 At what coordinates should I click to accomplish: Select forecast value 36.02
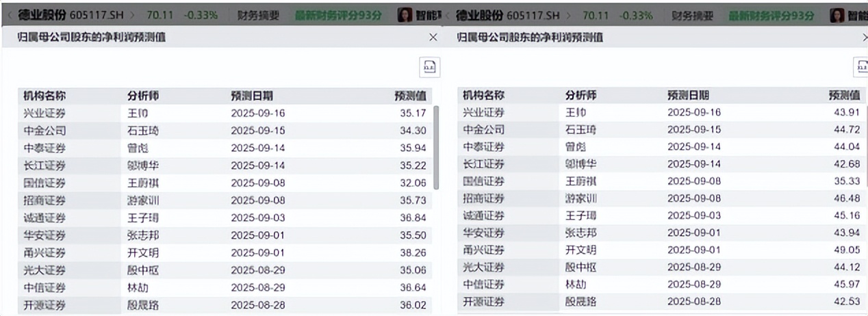(x=413, y=305)
